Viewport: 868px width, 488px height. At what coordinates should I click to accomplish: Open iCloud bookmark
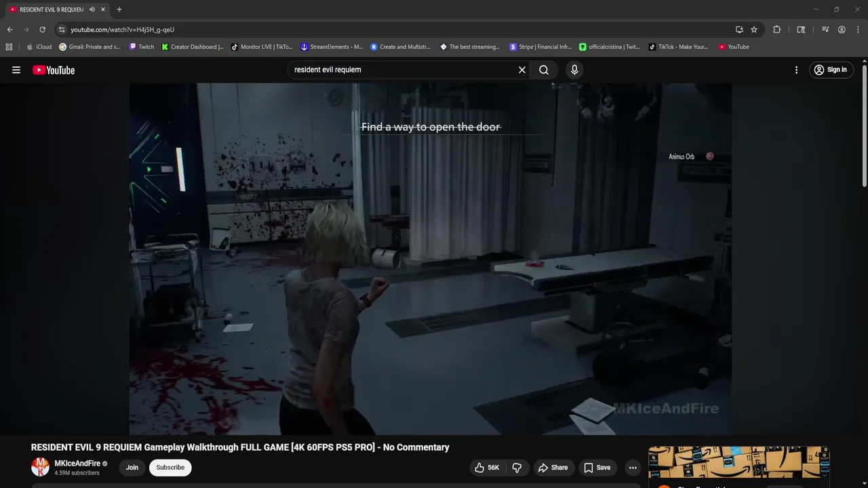[39, 47]
